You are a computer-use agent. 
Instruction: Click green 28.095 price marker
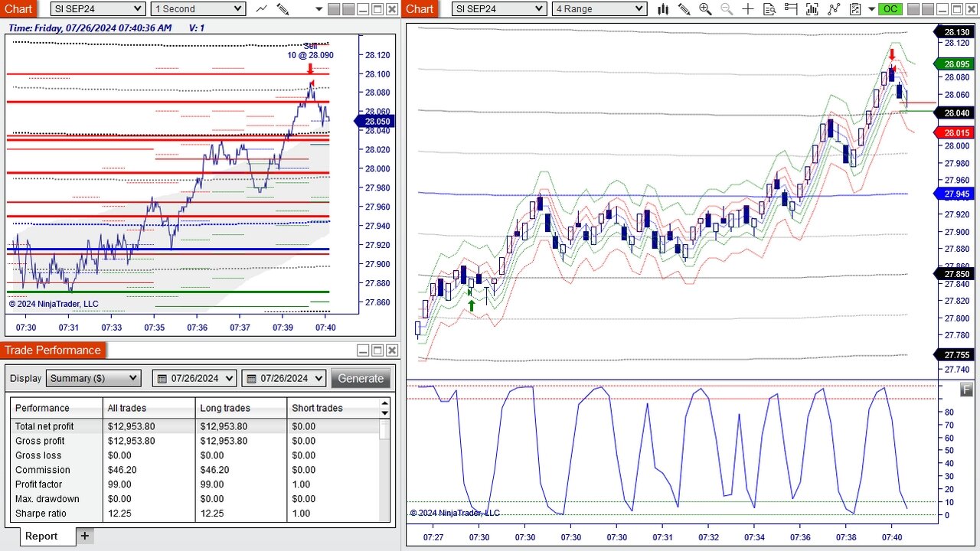click(x=955, y=64)
